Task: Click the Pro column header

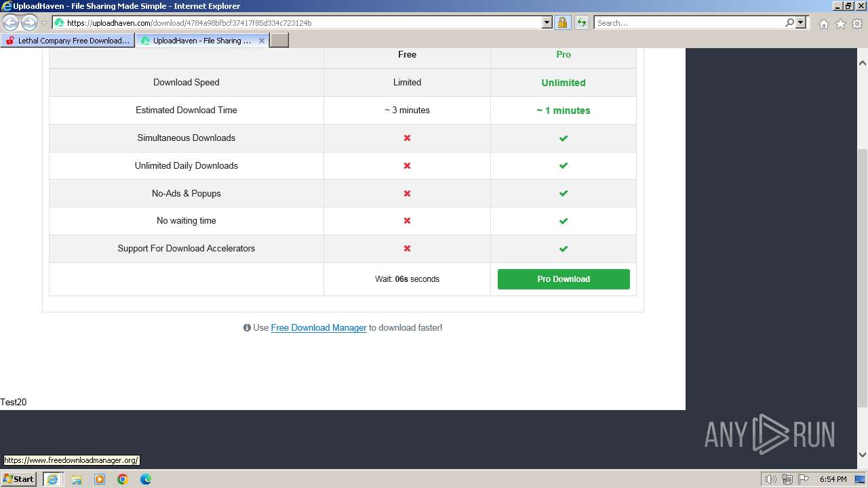Action: [x=564, y=54]
